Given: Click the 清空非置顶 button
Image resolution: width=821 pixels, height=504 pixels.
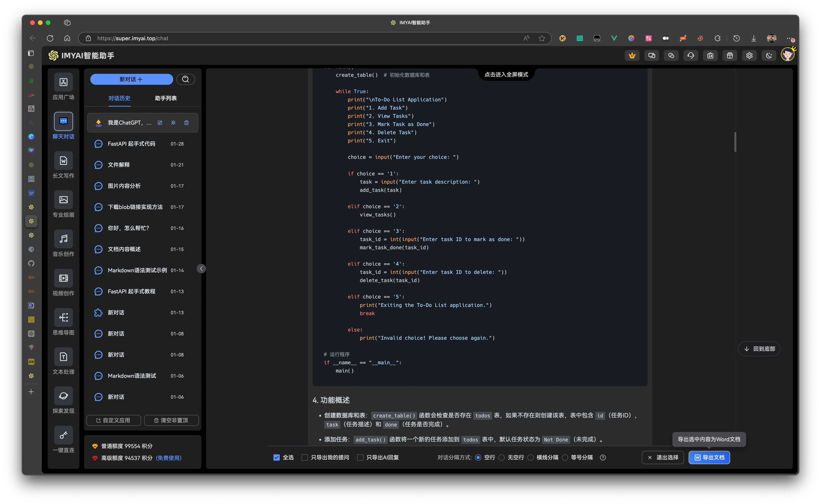Looking at the screenshot, I should (171, 420).
